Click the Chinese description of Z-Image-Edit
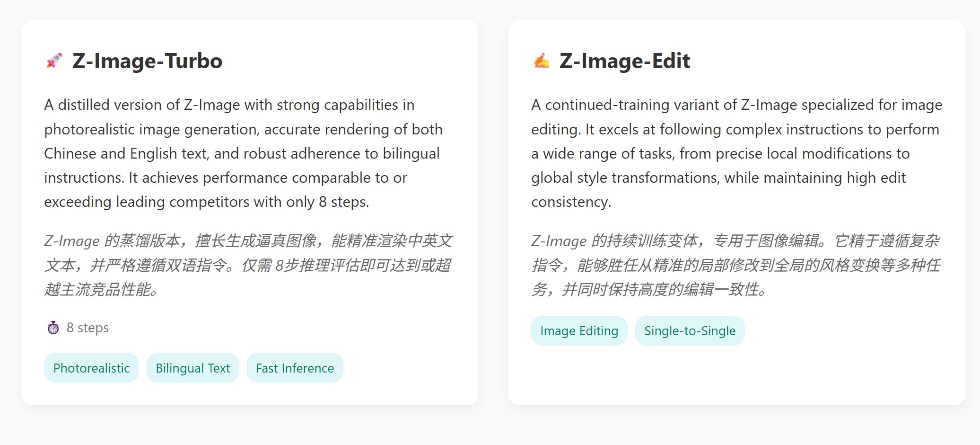 click(735, 265)
